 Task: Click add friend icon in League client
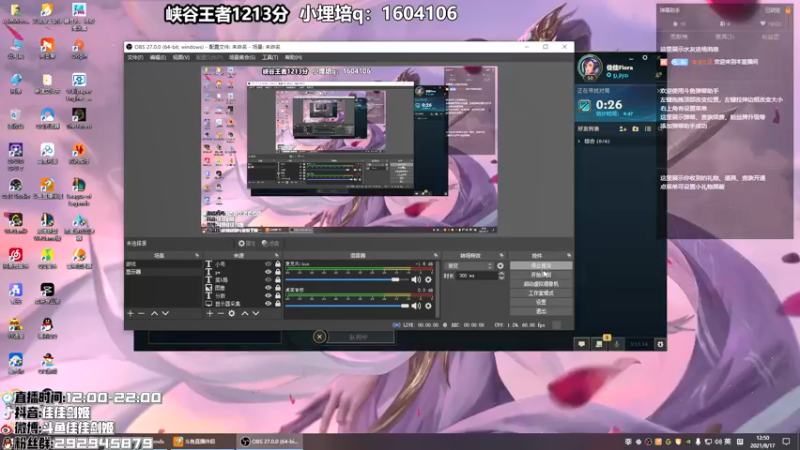click(x=622, y=129)
